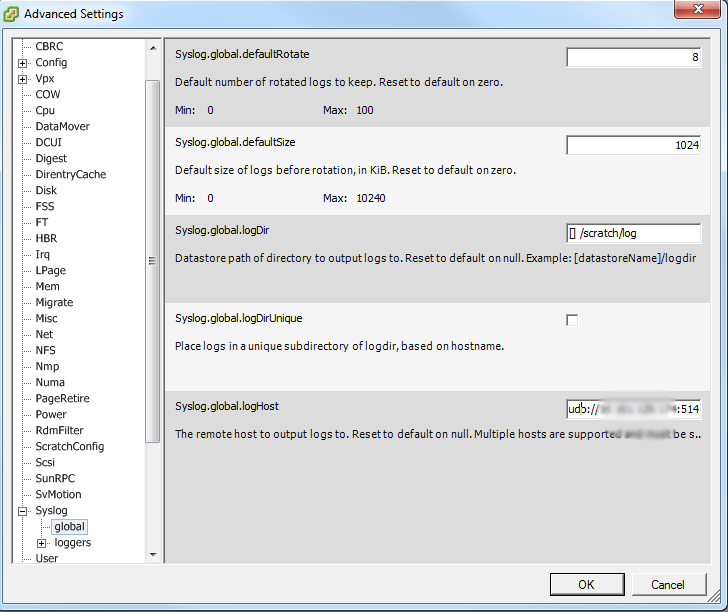Select Mem in the settings tree
Viewport: 728px width, 612px height.
coord(47,286)
